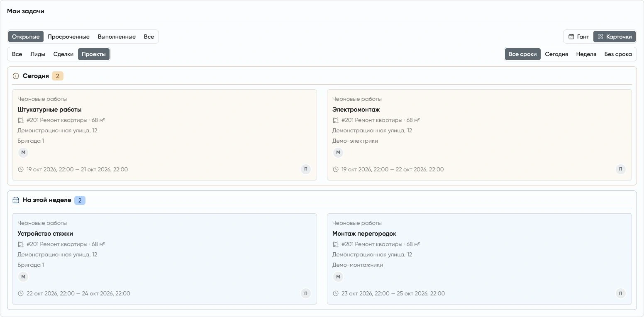The image size is (644, 317).
Task: Click the Мои задачи page title
Action: pos(26,11)
